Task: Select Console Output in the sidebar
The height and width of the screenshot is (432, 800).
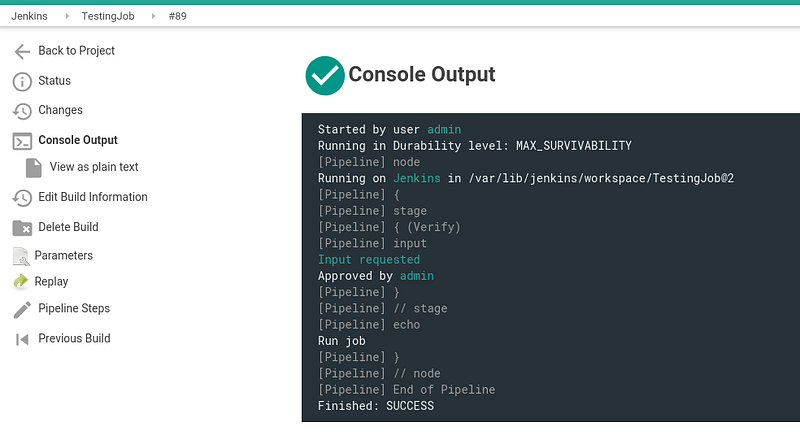Action: [78, 140]
